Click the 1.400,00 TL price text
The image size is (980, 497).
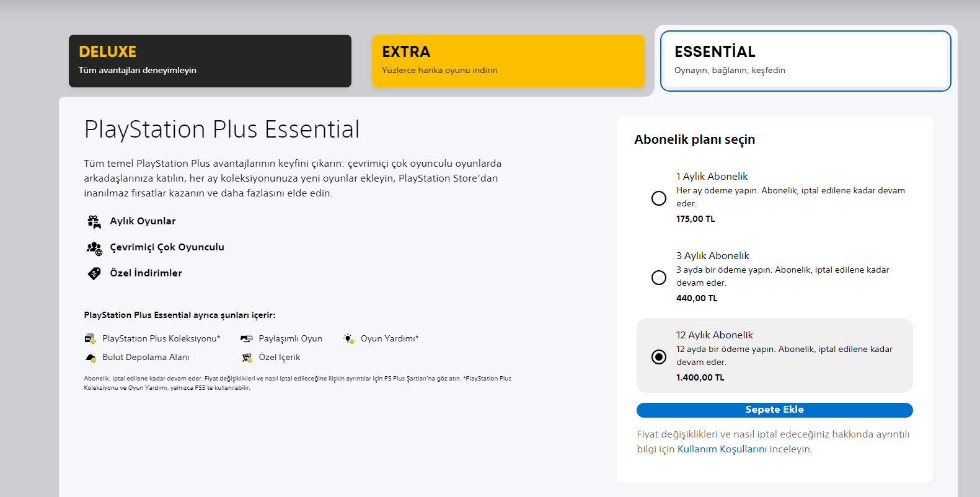coord(700,377)
